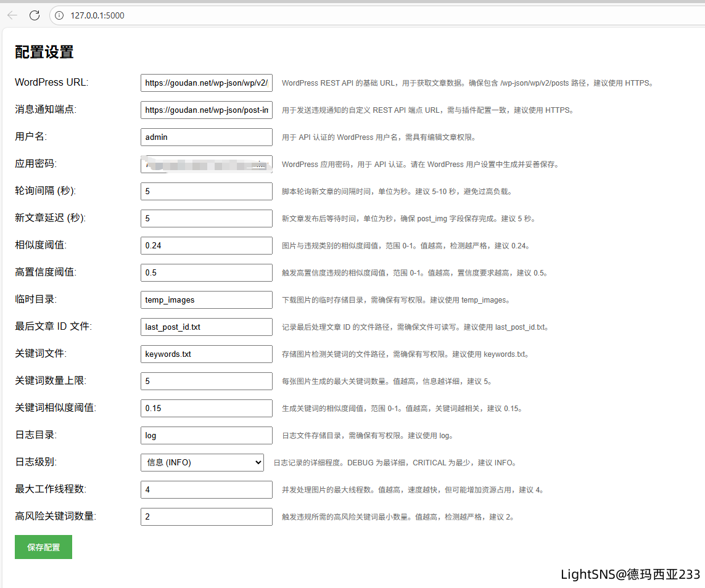The height and width of the screenshot is (588, 705).
Task: Select the 高置信度阈值 input box
Action: 207,272
